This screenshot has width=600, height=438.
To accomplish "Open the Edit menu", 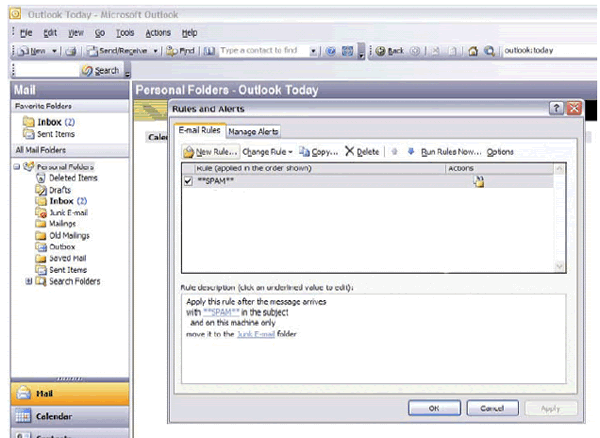I will [50, 33].
